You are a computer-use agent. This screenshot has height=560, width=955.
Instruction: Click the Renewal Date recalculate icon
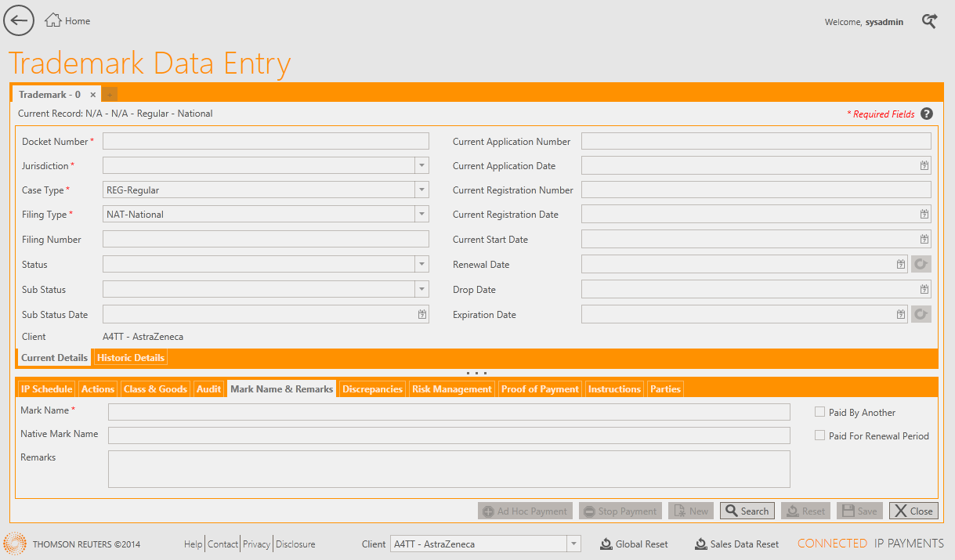[921, 265]
